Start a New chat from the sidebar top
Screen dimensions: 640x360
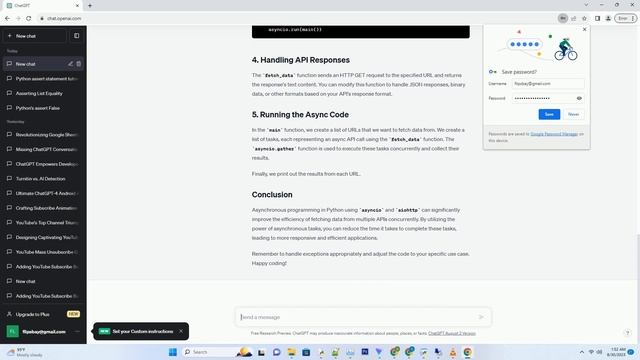pos(35,36)
